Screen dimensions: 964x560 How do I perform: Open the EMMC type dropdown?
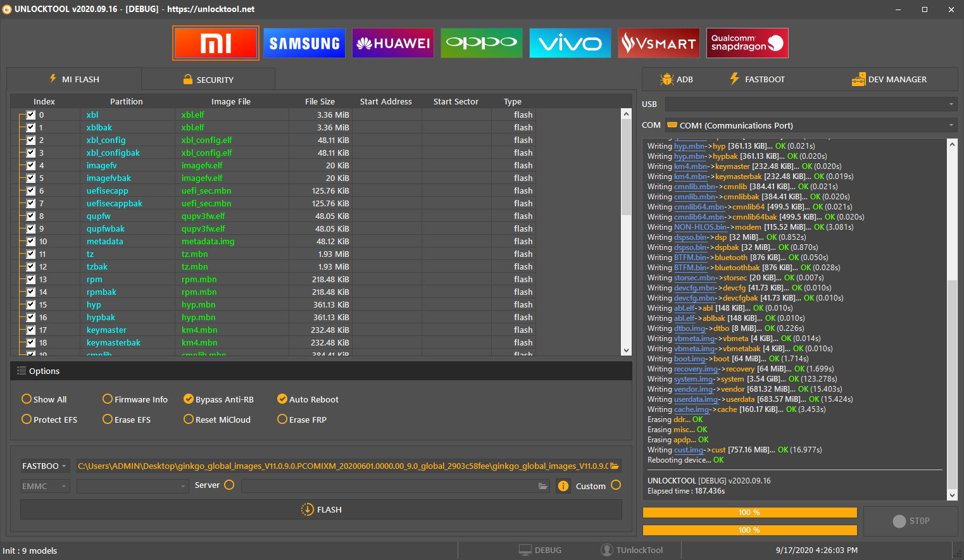point(44,486)
